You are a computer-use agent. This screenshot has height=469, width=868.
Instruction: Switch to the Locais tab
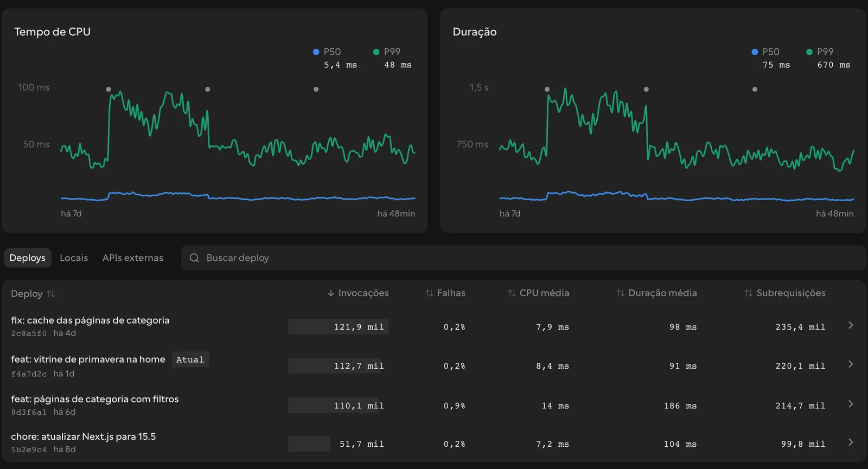(x=74, y=258)
